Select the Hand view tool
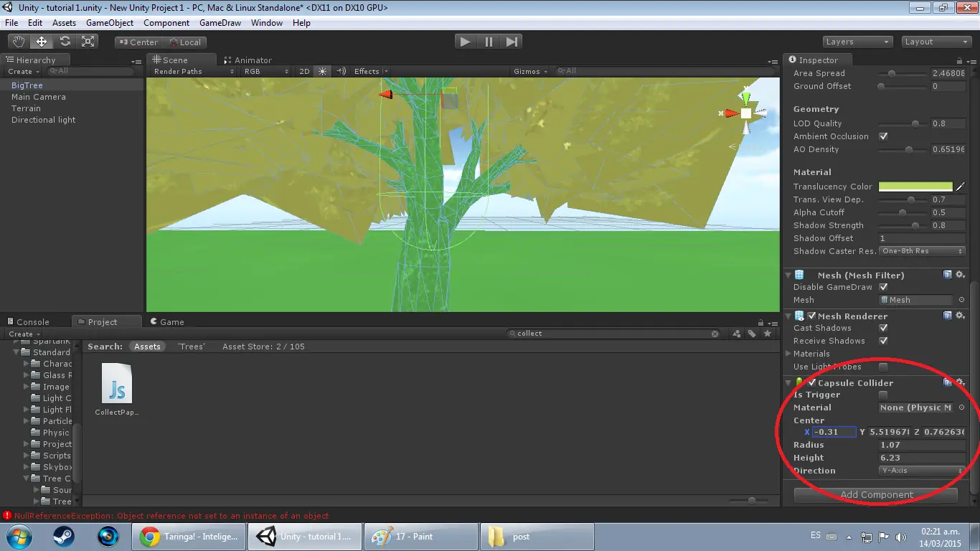Viewport: 980px width, 551px height. (x=18, y=42)
